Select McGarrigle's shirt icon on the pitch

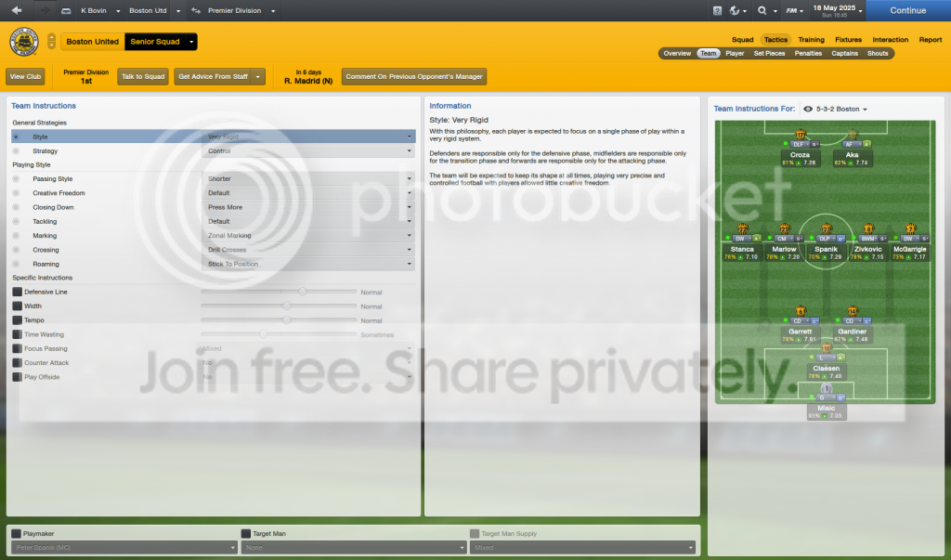coord(910,228)
